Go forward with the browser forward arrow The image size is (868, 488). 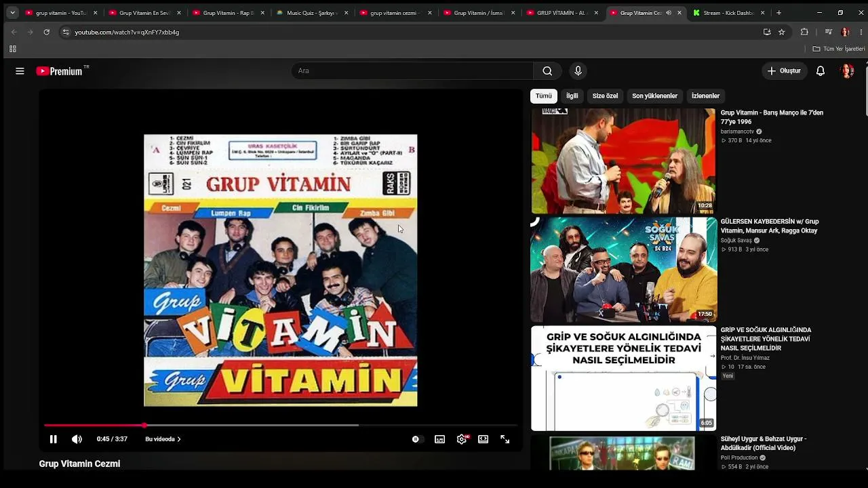pos(31,32)
